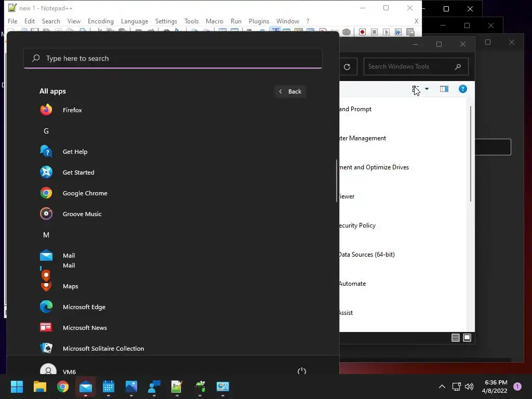The image size is (532, 399).
Task: Start macro recording in Notepad++ toolbar
Action: tap(362, 32)
